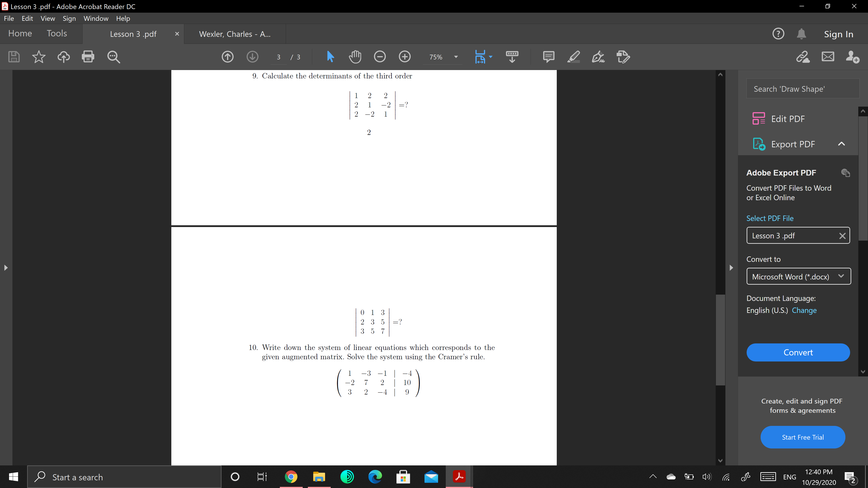The image size is (868, 488).
Task: Launch Google Chrome from taskbar
Action: coord(291,476)
